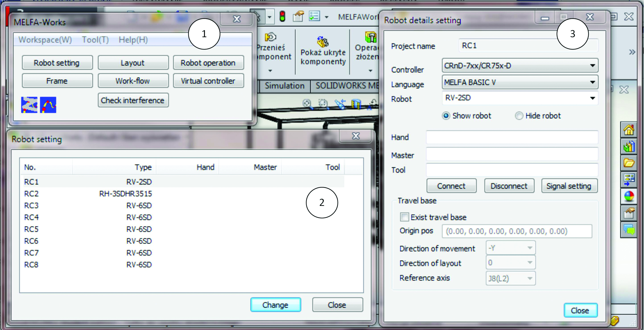644x330 pixels.
Task: Click the Robot setting button in MELFA-Works
Action: tap(57, 63)
